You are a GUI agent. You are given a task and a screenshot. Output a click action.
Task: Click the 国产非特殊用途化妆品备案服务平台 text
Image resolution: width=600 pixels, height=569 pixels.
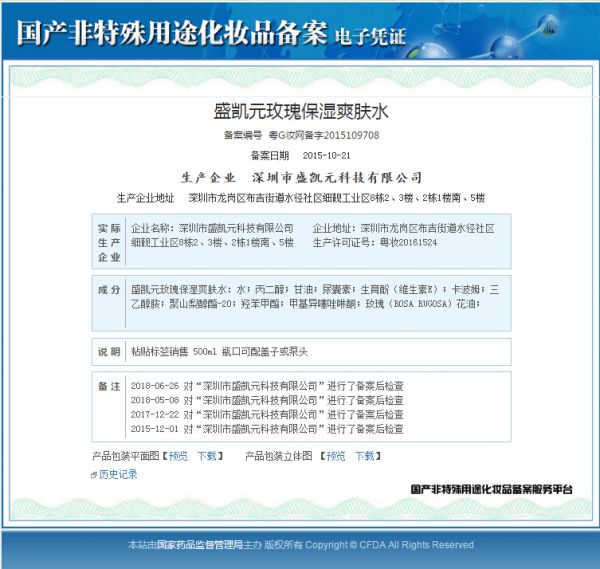click(x=492, y=489)
